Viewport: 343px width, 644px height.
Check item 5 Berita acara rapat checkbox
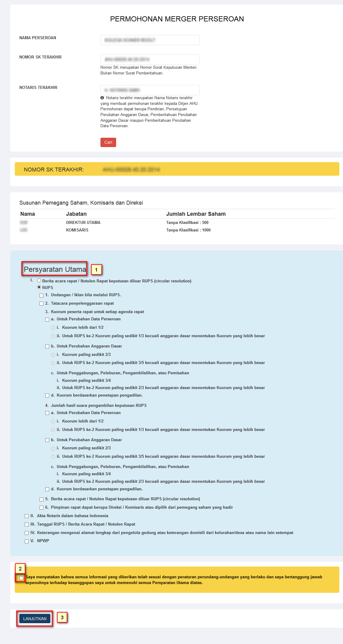pyautogui.click(x=42, y=499)
